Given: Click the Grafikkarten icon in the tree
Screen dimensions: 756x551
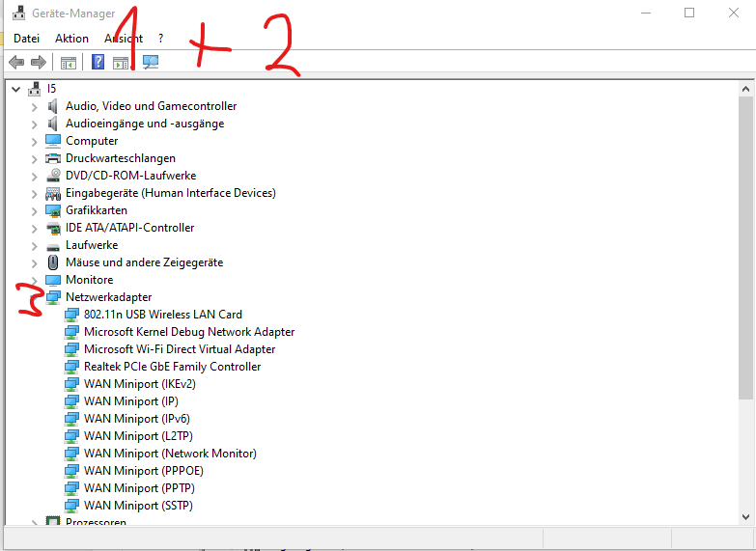Looking at the screenshot, I should [53, 210].
